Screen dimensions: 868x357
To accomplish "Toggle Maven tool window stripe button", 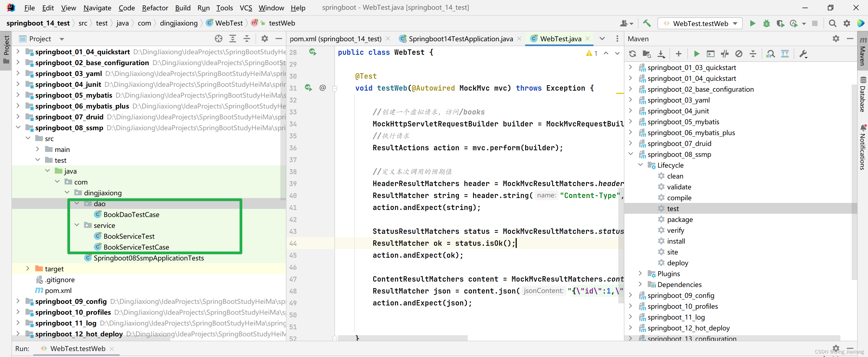I will 862,51.
